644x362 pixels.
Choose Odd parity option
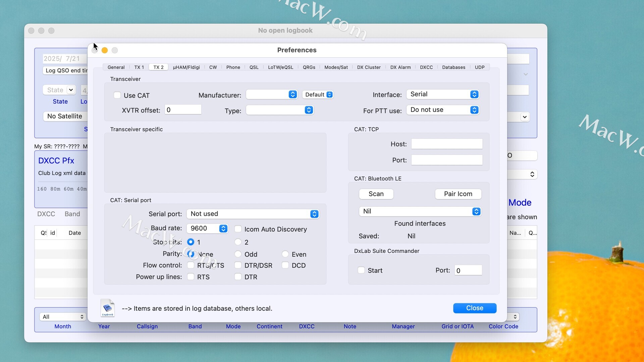tap(238, 254)
